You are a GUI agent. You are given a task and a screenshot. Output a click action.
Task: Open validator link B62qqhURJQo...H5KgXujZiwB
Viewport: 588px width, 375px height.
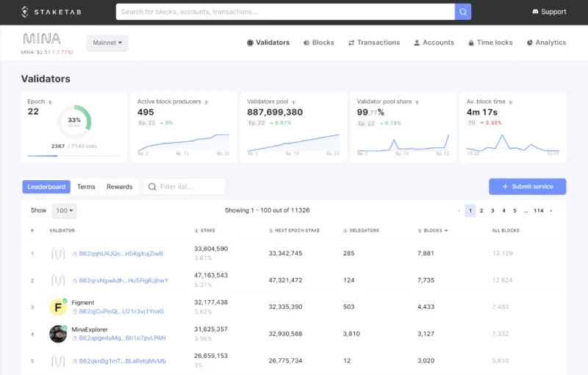121,254
